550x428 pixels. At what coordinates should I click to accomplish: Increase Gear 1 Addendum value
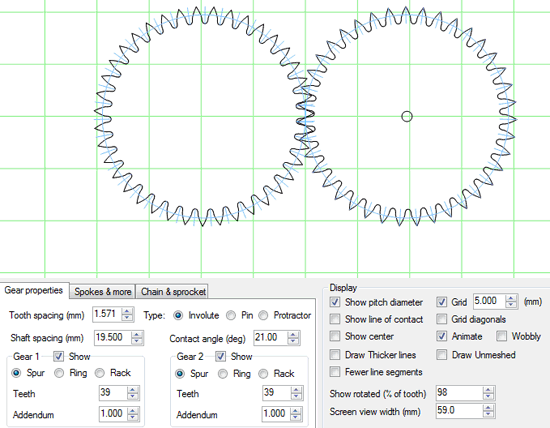(x=133, y=410)
